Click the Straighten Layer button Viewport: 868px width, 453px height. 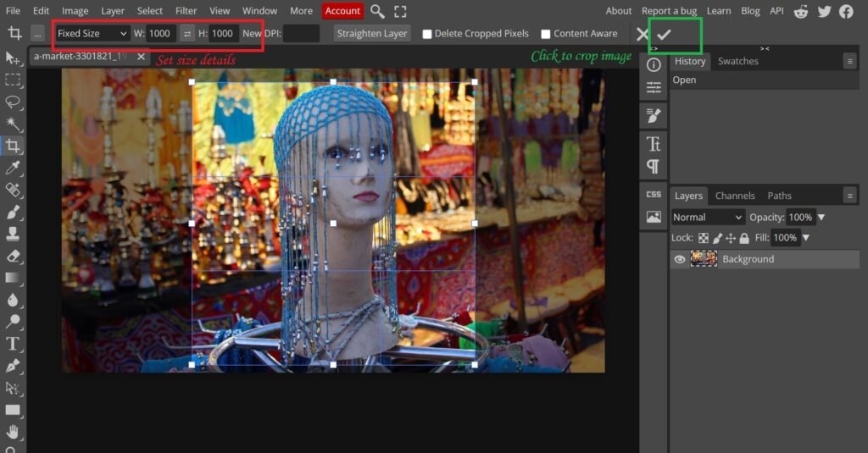coord(372,34)
